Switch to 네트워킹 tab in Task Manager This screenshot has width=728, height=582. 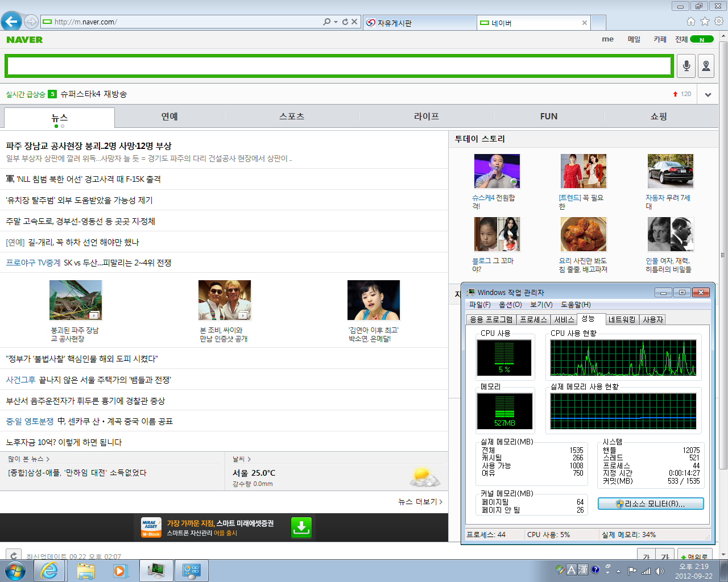[622, 319]
